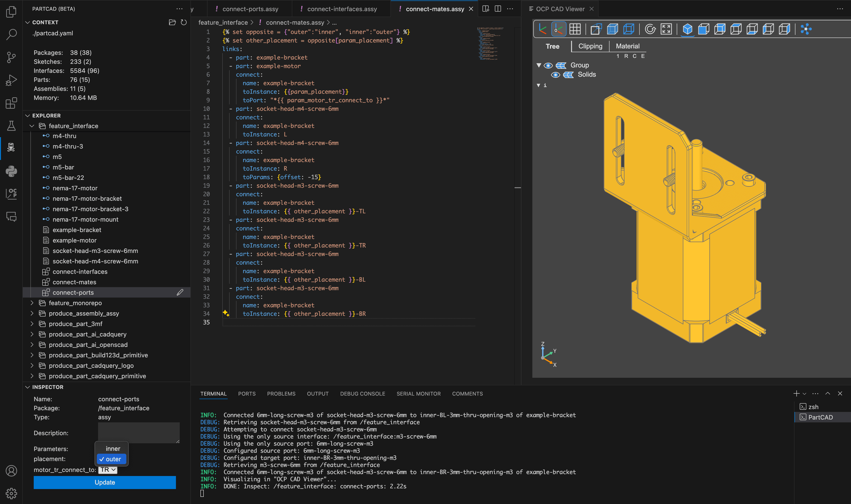Split the editor with the split icon
The image size is (851, 504).
pyautogui.click(x=498, y=9)
